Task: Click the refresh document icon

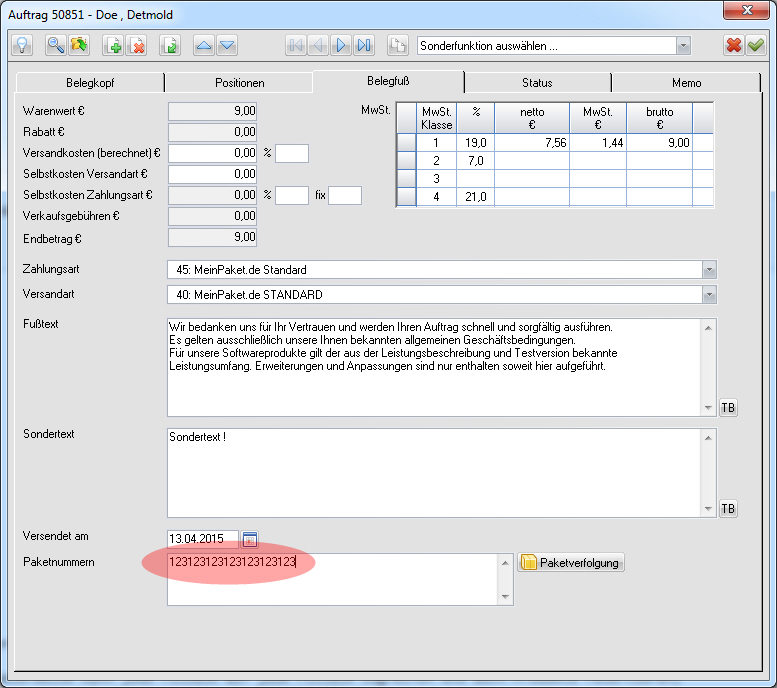Action: click(170, 46)
